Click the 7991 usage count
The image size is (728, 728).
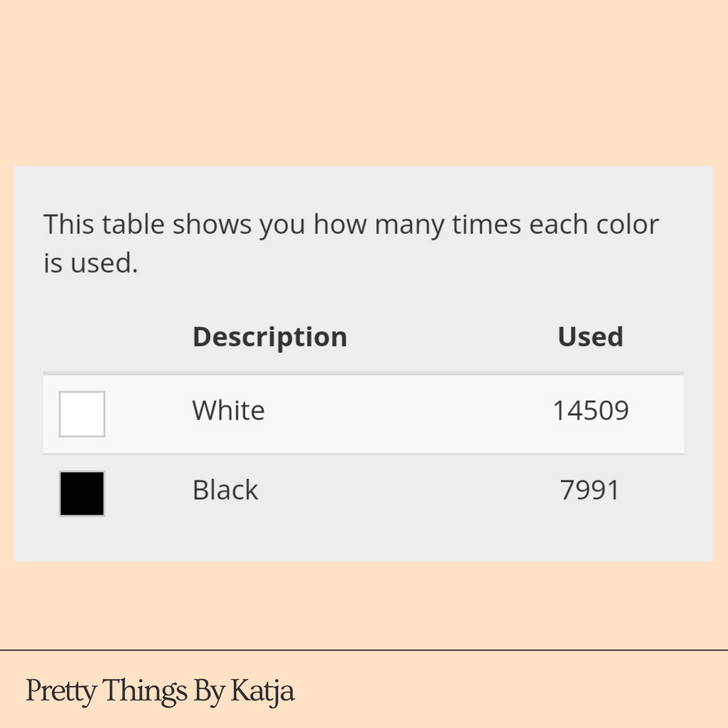click(x=590, y=491)
